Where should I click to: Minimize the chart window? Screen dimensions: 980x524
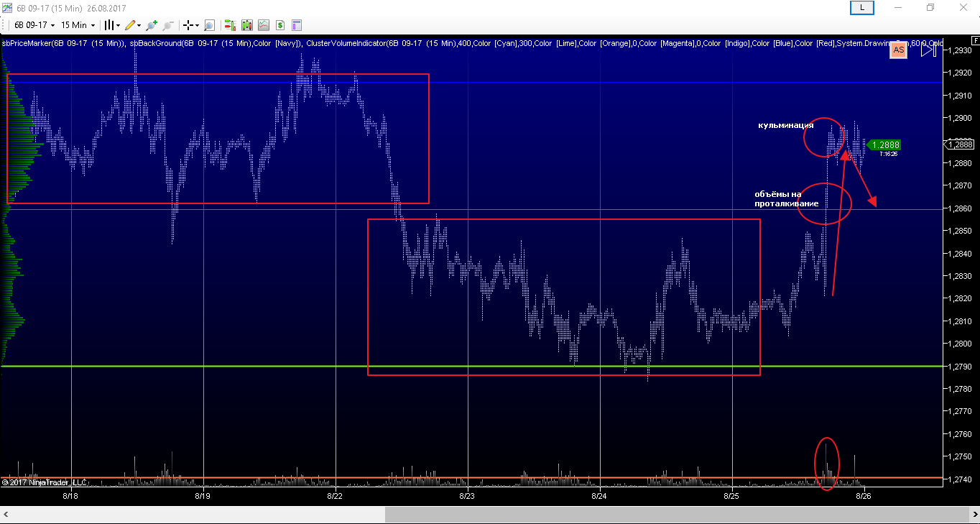click(x=898, y=7)
